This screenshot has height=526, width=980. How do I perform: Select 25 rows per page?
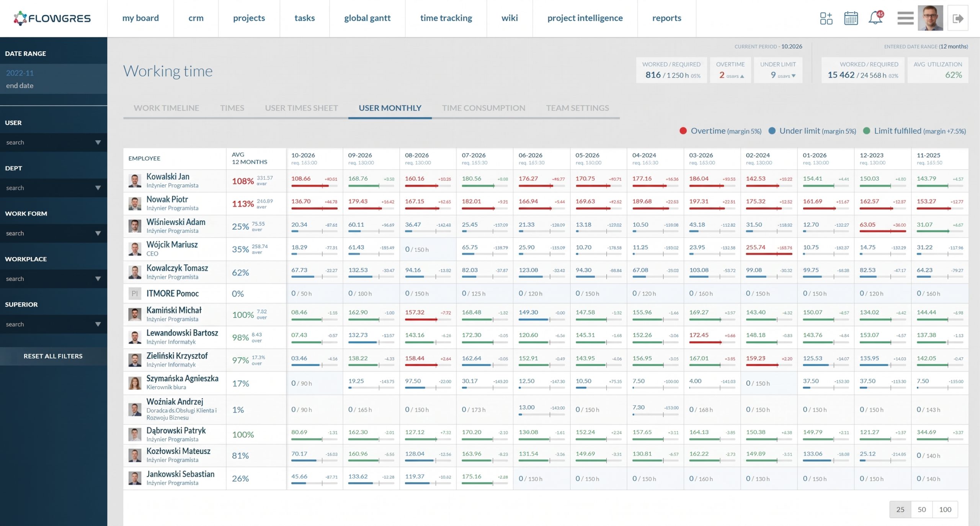900,510
